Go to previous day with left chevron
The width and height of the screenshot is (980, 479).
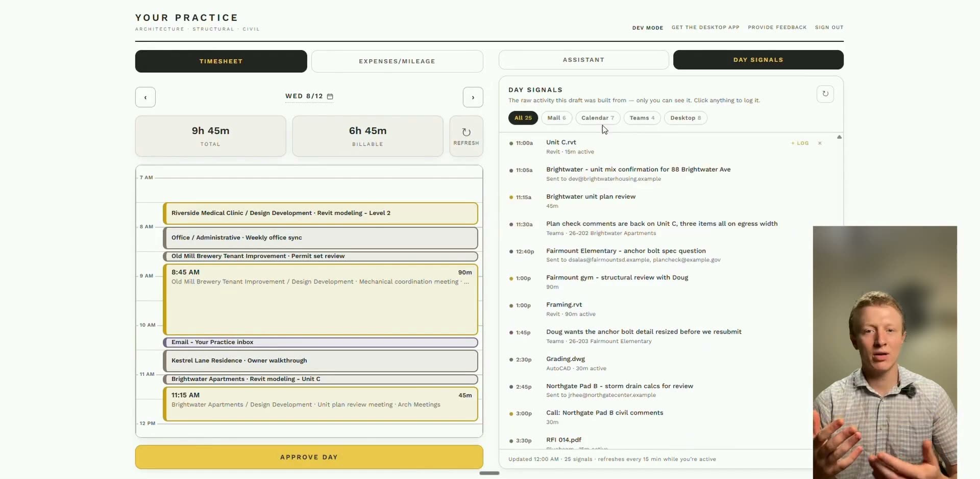(145, 97)
